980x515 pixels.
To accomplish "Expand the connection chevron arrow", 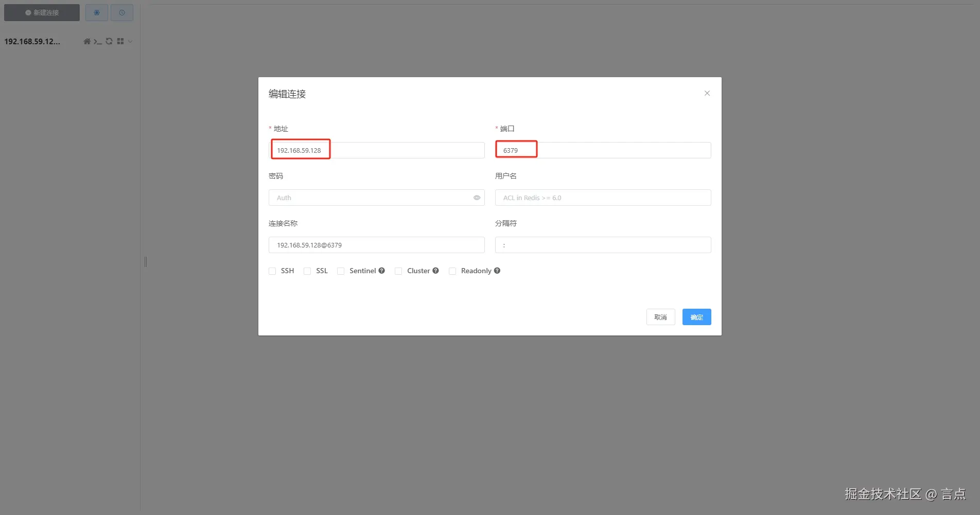I will coord(130,41).
